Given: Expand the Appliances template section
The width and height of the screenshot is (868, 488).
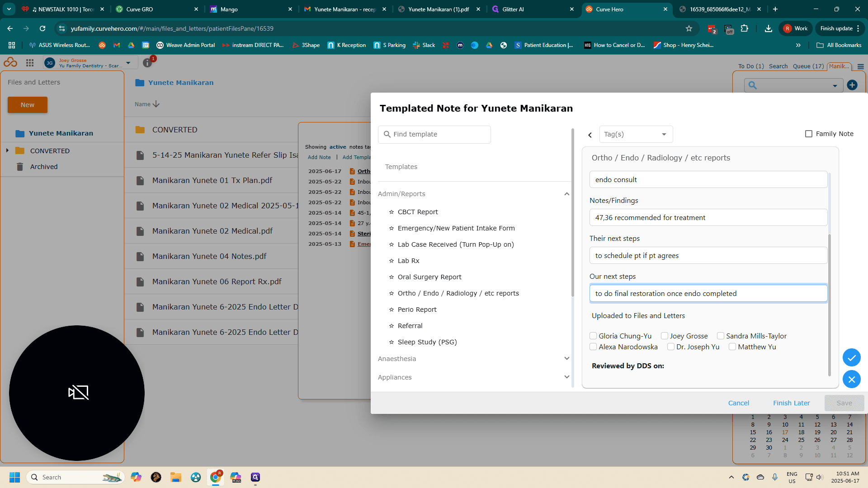Looking at the screenshot, I should (x=566, y=377).
